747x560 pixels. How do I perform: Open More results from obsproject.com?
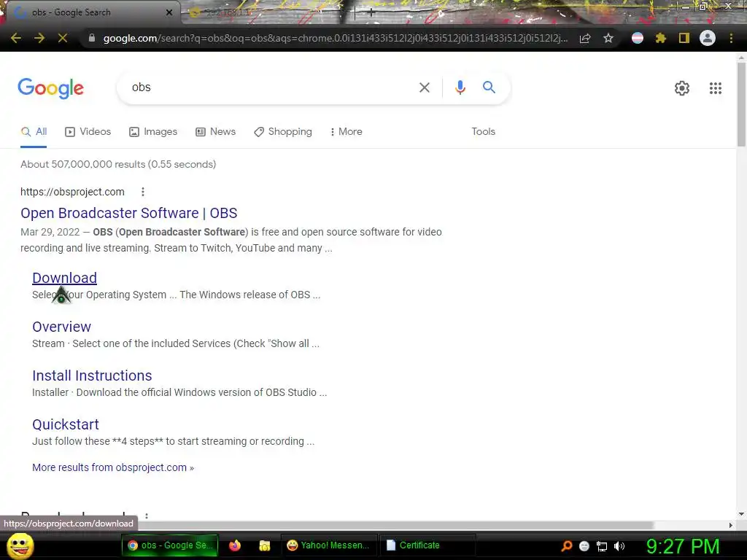click(113, 467)
